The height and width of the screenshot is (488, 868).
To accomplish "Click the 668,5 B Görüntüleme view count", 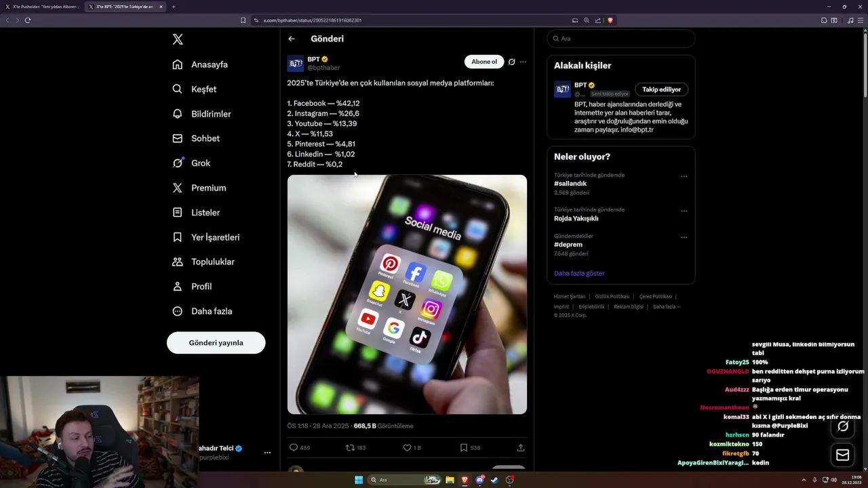I will point(383,426).
